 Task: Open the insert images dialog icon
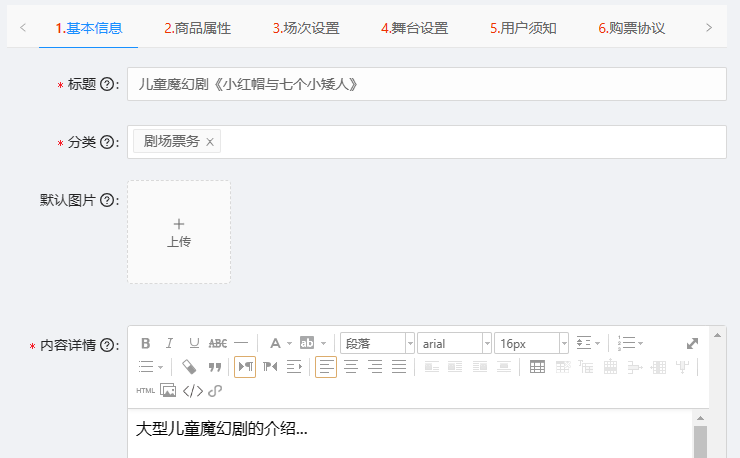(168, 390)
